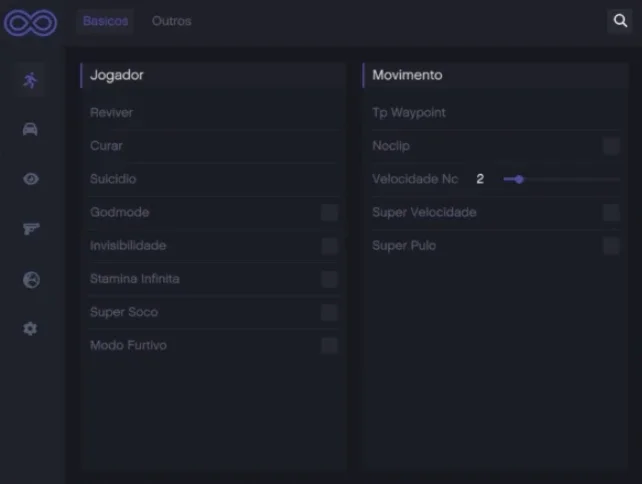Switch to the Outros tab
This screenshot has width=642, height=484.
point(172,21)
